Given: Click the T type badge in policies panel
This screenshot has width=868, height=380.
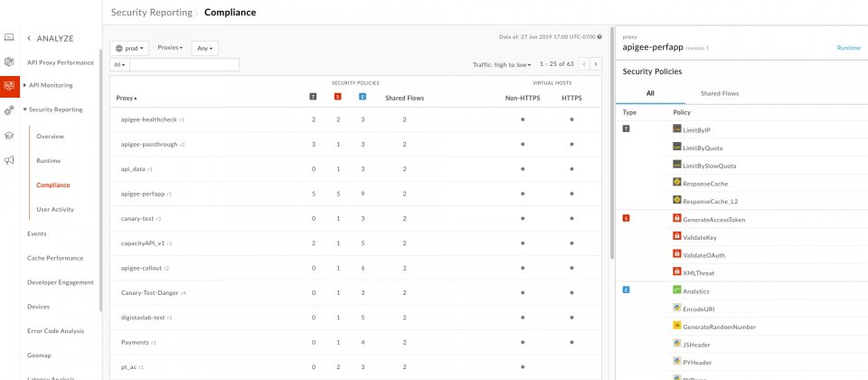Looking at the screenshot, I should (626, 128).
